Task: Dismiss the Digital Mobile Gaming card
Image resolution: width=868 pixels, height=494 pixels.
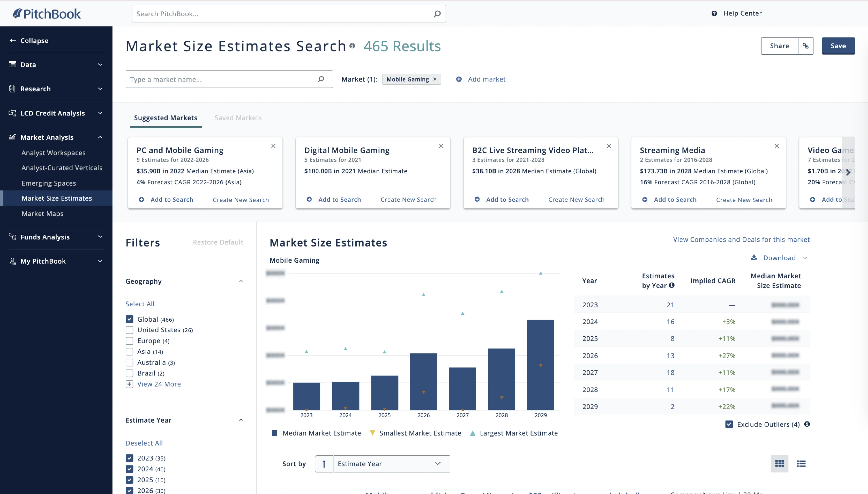Action: [441, 146]
